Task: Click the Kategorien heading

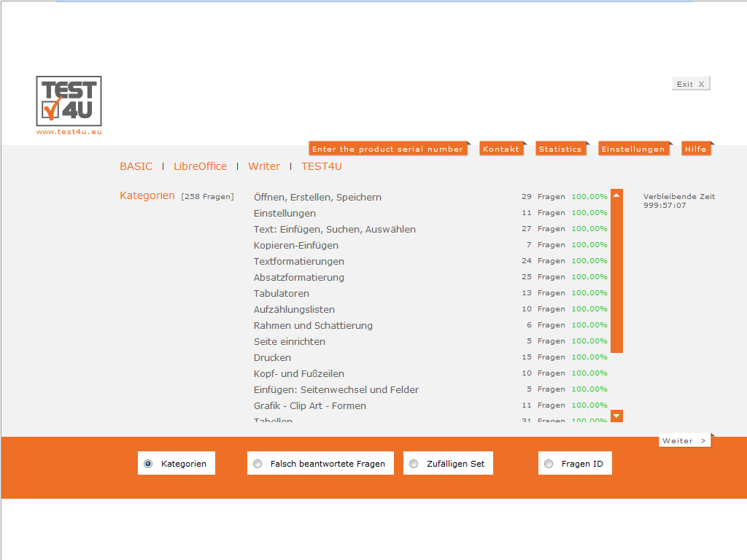Action: pyautogui.click(x=147, y=195)
